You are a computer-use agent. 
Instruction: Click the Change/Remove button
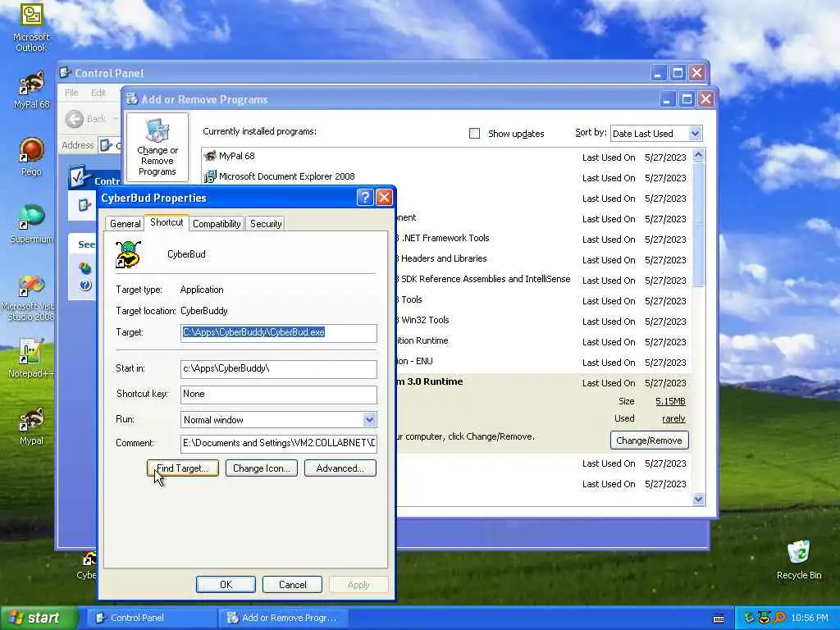click(x=650, y=441)
